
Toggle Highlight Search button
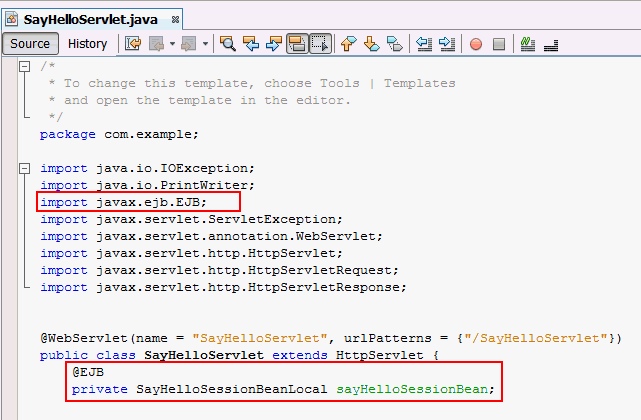(297, 43)
